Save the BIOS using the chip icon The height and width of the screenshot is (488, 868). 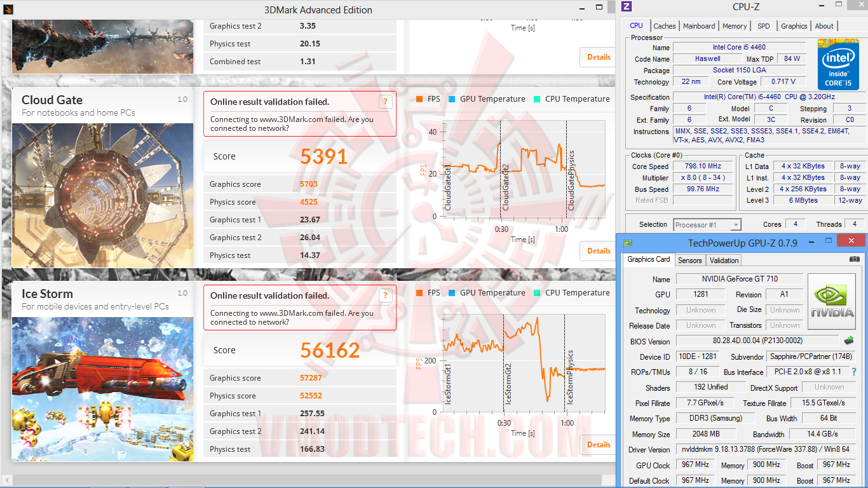point(848,341)
